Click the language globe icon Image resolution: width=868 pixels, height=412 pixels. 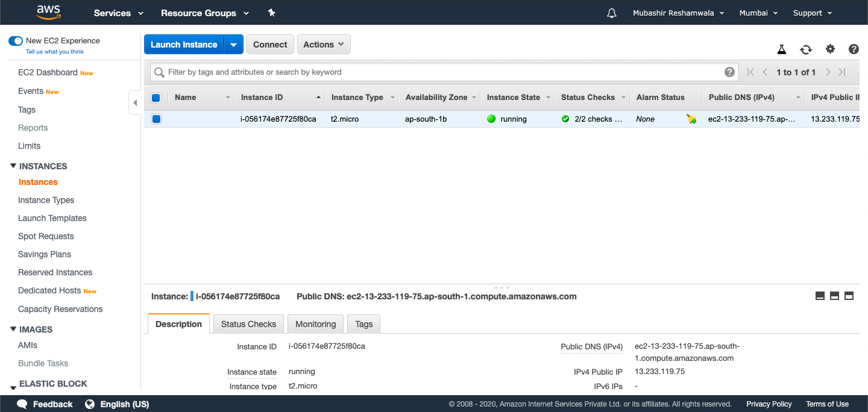(x=90, y=404)
